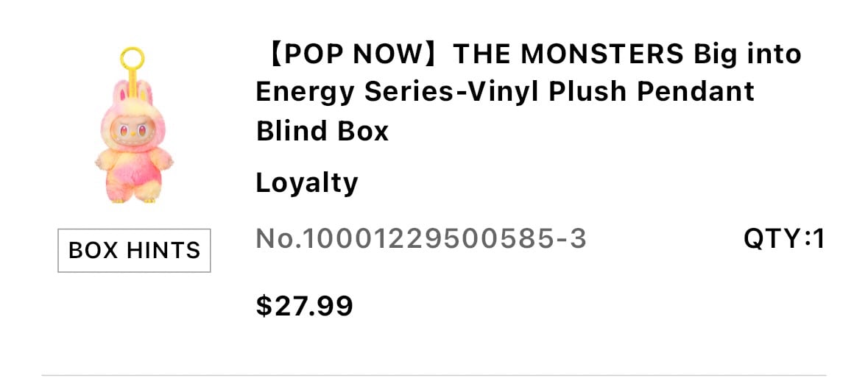Click the yellow keyring on the plush image
Screen dimensions: 868x378
[133, 59]
